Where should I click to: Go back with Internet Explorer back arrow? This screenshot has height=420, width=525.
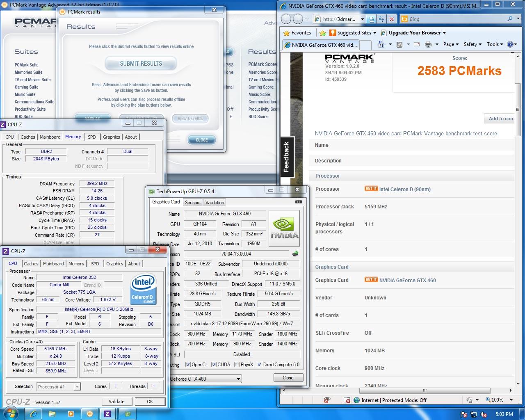click(x=286, y=19)
